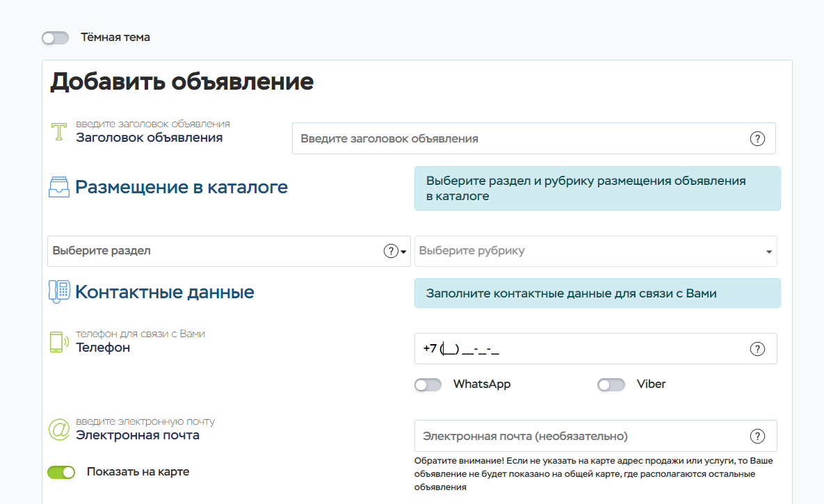Enable the Viber toggle
The width and height of the screenshot is (824, 504).
pyautogui.click(x=611, y=384)
